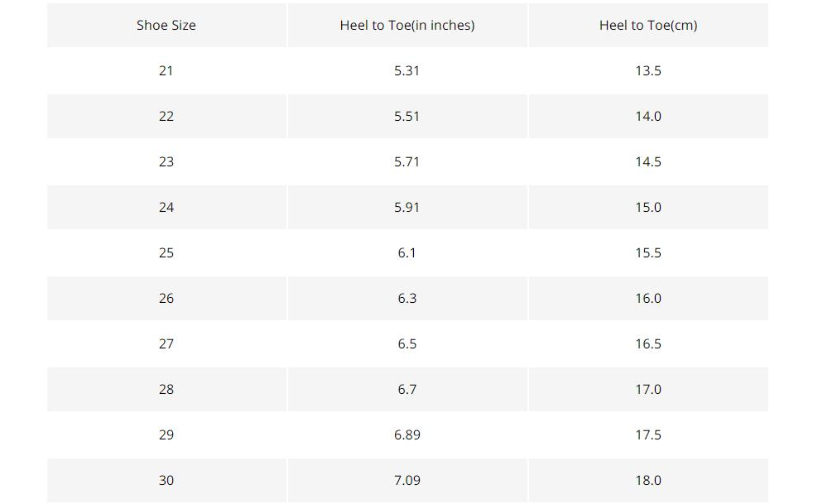Click the 5.31 inches value
The image size is (813, 504).
[407, 71]
